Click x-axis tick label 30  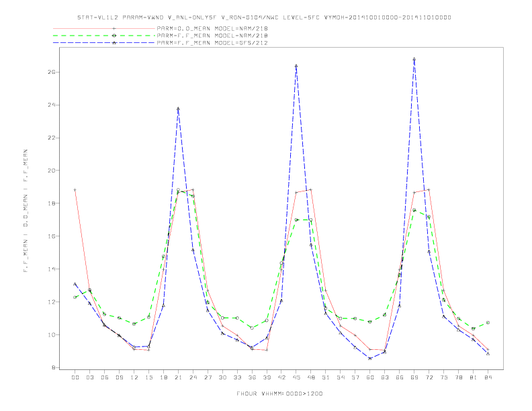[x=222, y=377]
